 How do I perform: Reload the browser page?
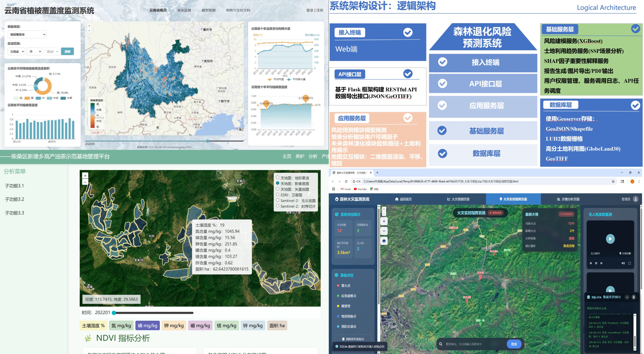coord(346,182)
